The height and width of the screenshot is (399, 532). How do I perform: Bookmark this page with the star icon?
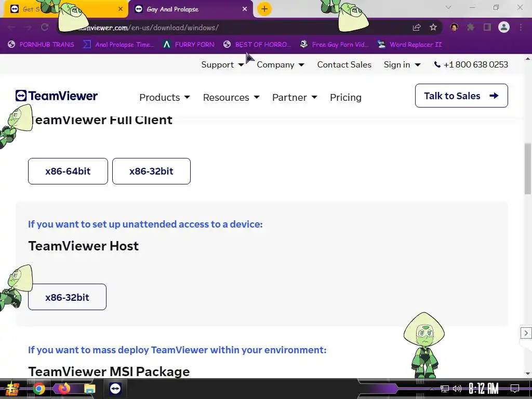coord(433,28)
